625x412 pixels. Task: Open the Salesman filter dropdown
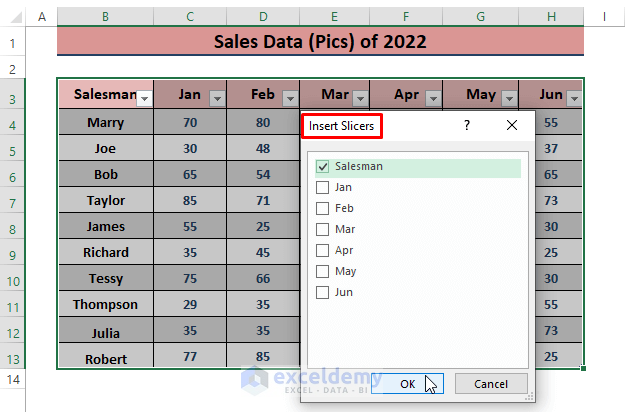[x=144, y=98]
